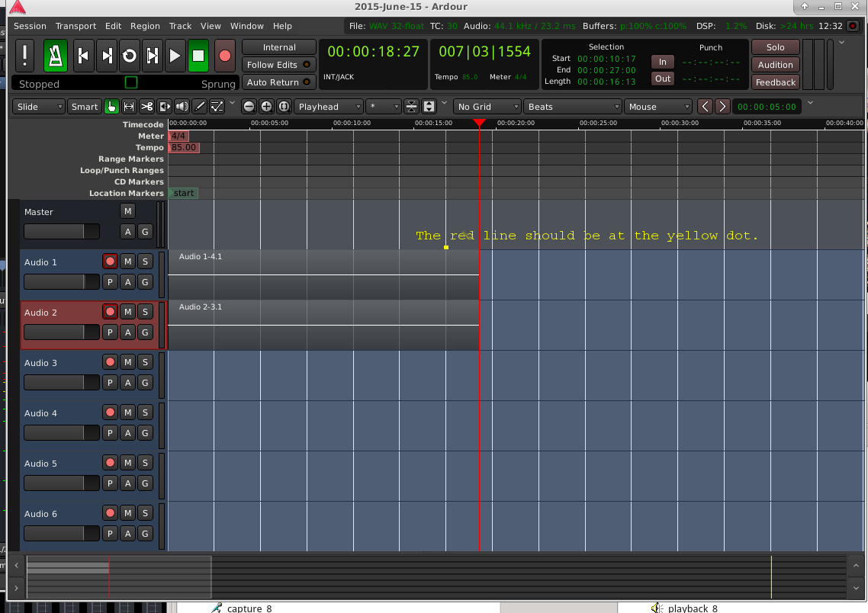Viewport: 868px width, 613px height.
Task: Expand the Playhead zoom focus dropdown
Action: pyautogui.click(x=329, y=107)
